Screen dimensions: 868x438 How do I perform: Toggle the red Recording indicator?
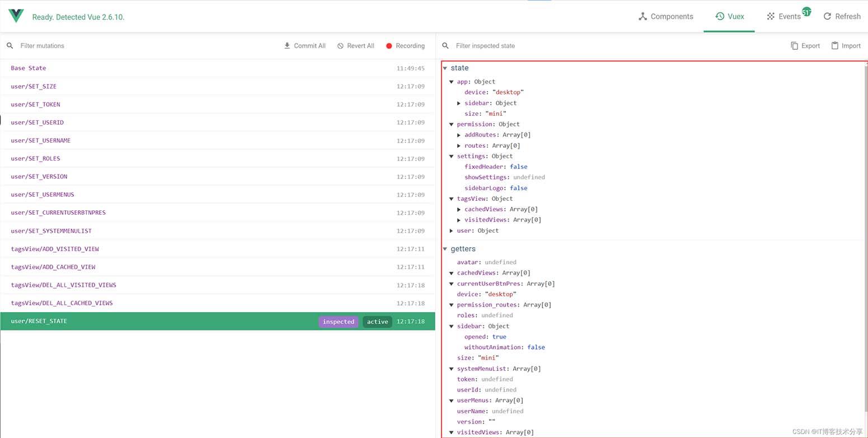coord(389,46)
